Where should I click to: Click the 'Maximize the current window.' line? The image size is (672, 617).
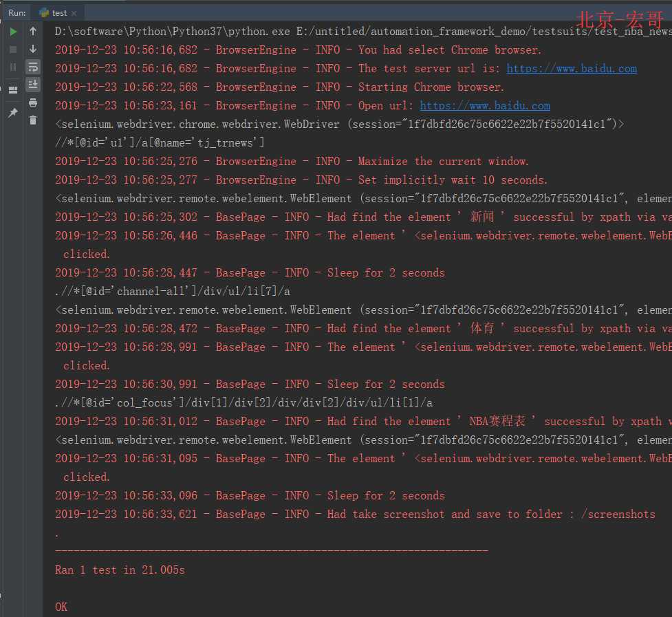click(x=292, y=162)
